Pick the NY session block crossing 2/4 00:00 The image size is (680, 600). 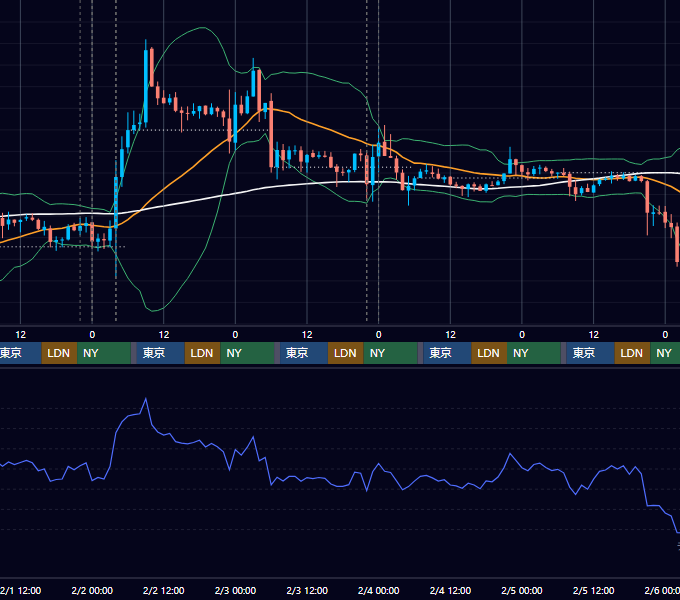390,353
